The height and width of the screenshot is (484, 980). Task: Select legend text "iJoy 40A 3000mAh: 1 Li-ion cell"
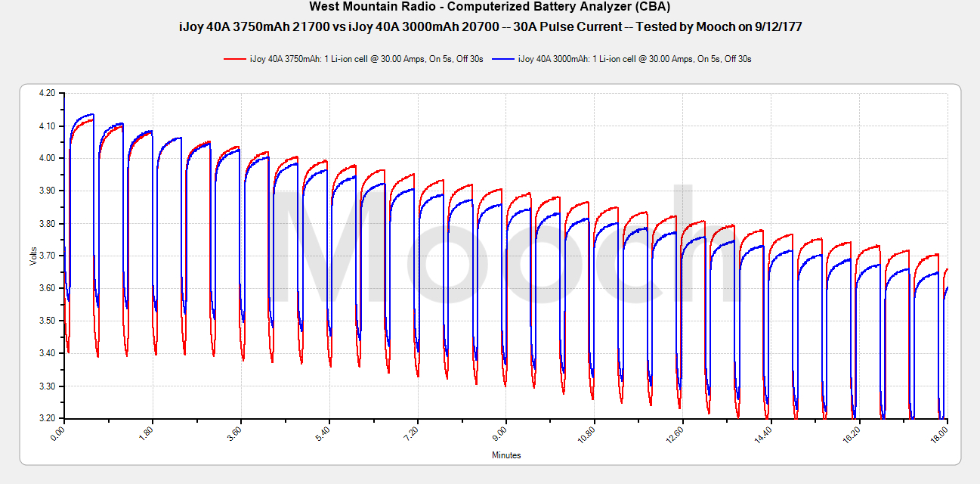coord(577,58)
